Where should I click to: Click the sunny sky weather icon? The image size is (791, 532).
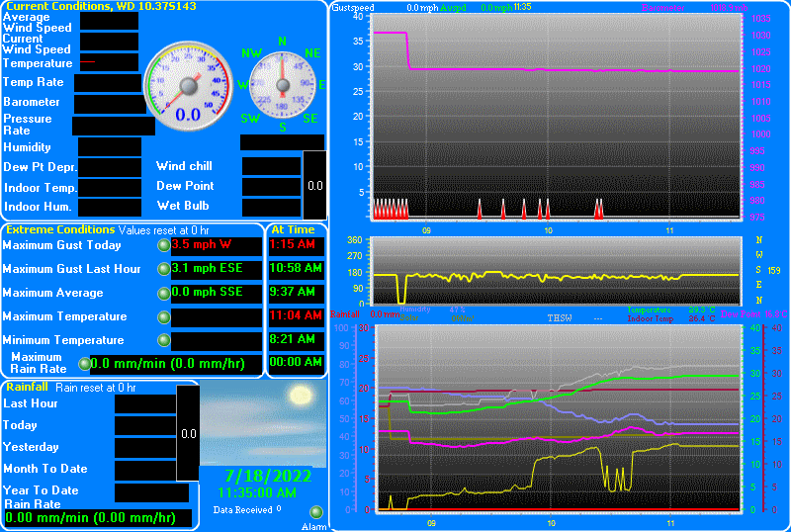263,423
